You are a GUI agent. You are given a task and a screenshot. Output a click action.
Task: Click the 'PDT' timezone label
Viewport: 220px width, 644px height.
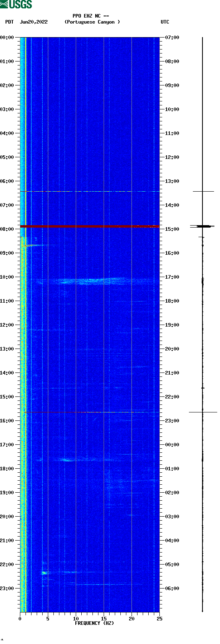coord(9,22)
